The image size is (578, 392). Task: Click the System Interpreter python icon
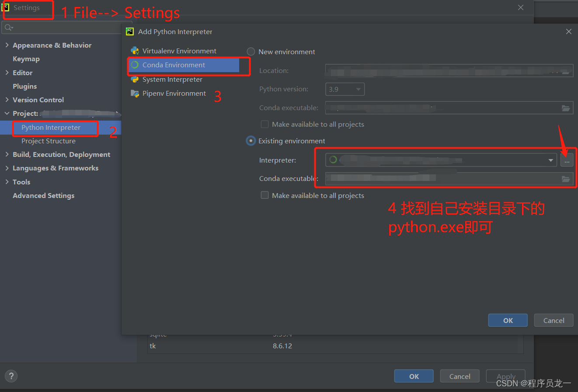click(135, 79)
